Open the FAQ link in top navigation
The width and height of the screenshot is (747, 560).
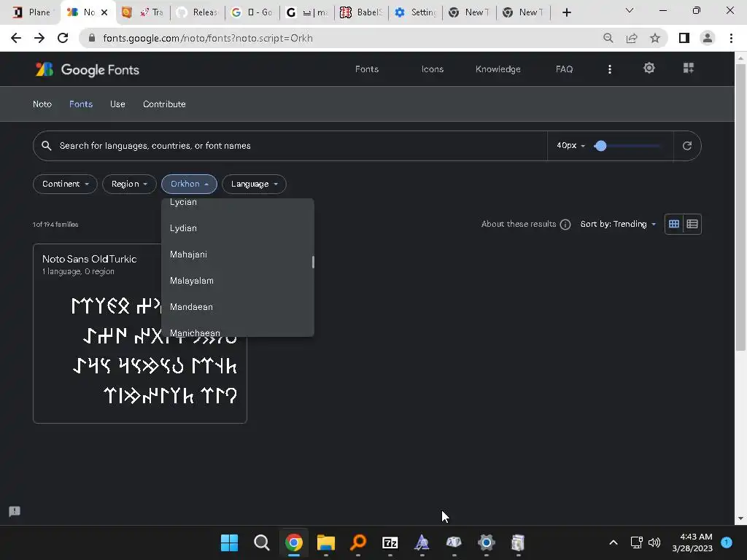pyautogui.click(x=564, y=69)
